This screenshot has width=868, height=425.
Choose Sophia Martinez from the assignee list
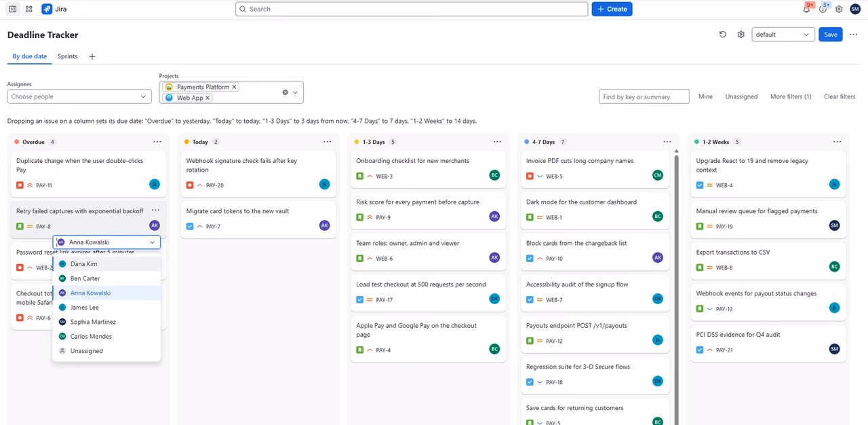point(107,322)
